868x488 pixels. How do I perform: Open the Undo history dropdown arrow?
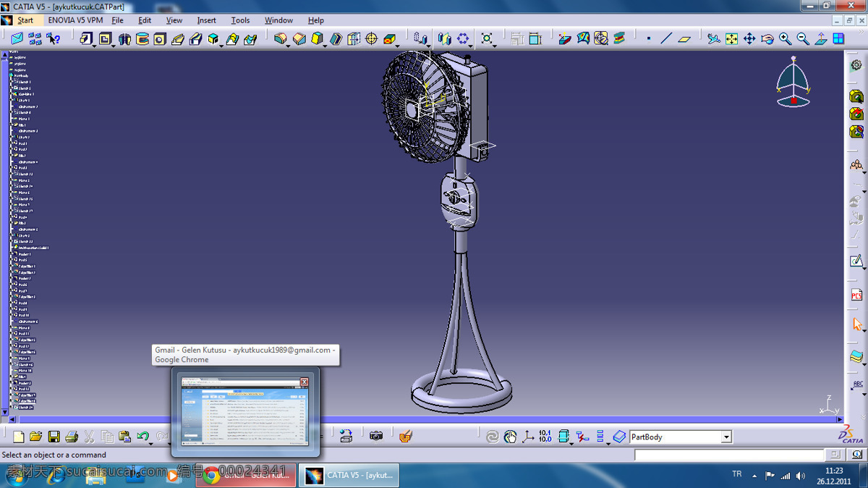(x=151, y=442)
